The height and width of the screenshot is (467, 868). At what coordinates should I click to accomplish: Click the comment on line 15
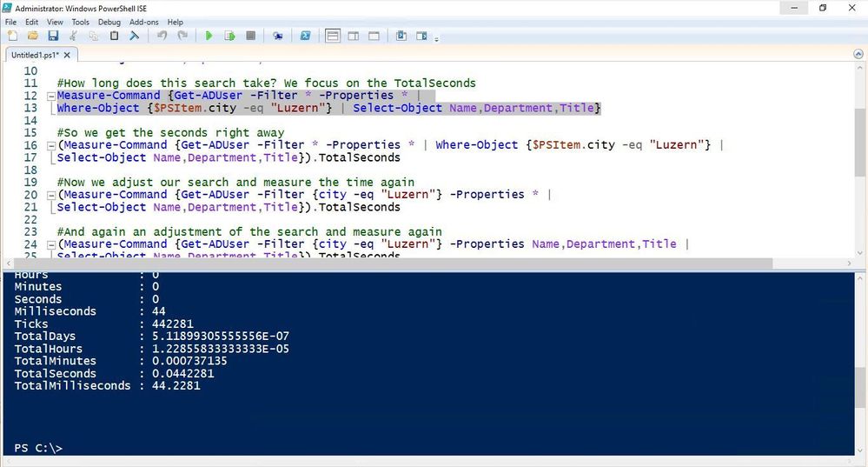coord(170,133)
